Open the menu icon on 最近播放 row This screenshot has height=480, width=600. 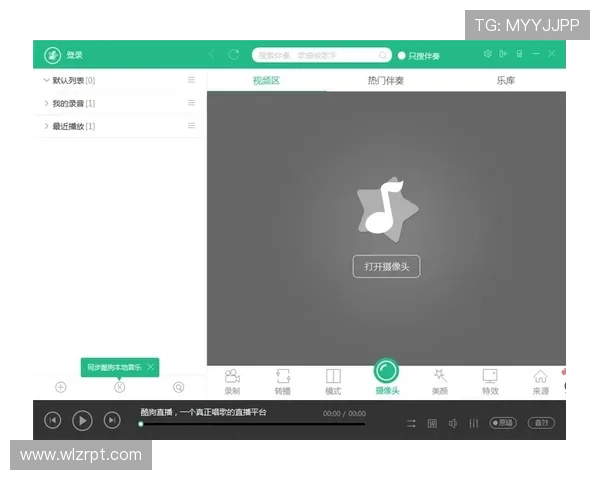click(x=191, y=126)
